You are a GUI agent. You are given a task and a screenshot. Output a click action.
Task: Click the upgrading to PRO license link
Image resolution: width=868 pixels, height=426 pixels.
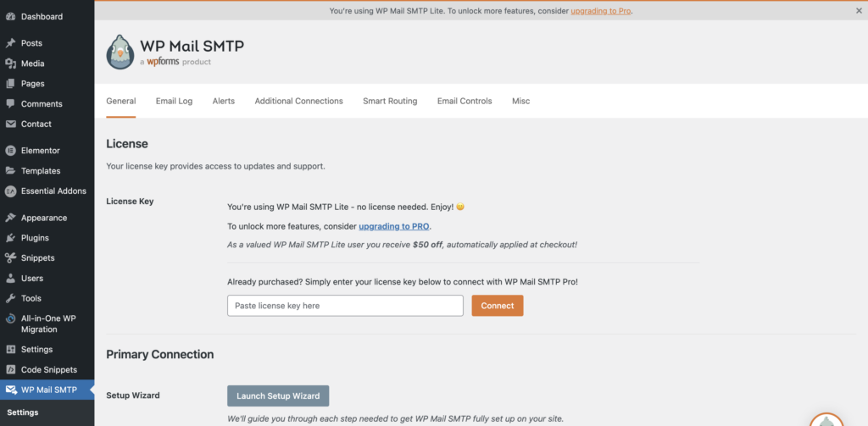tap(394, 226)
